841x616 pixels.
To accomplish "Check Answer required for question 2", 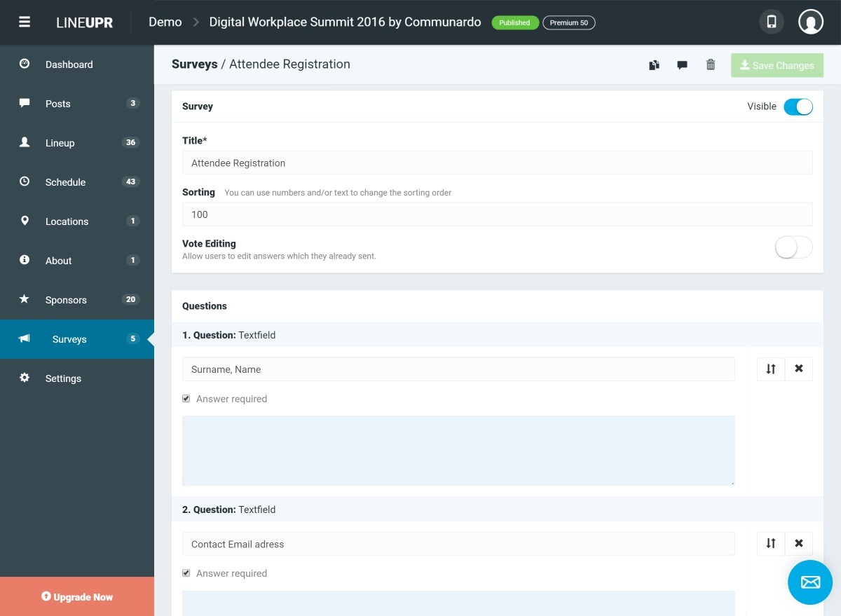I will [186, 573].
